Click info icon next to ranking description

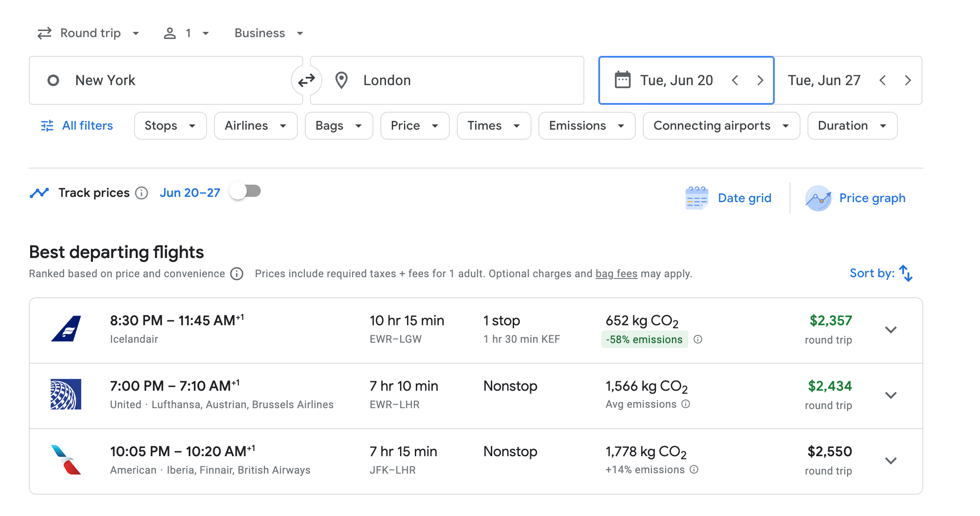[x=237, y=274]
